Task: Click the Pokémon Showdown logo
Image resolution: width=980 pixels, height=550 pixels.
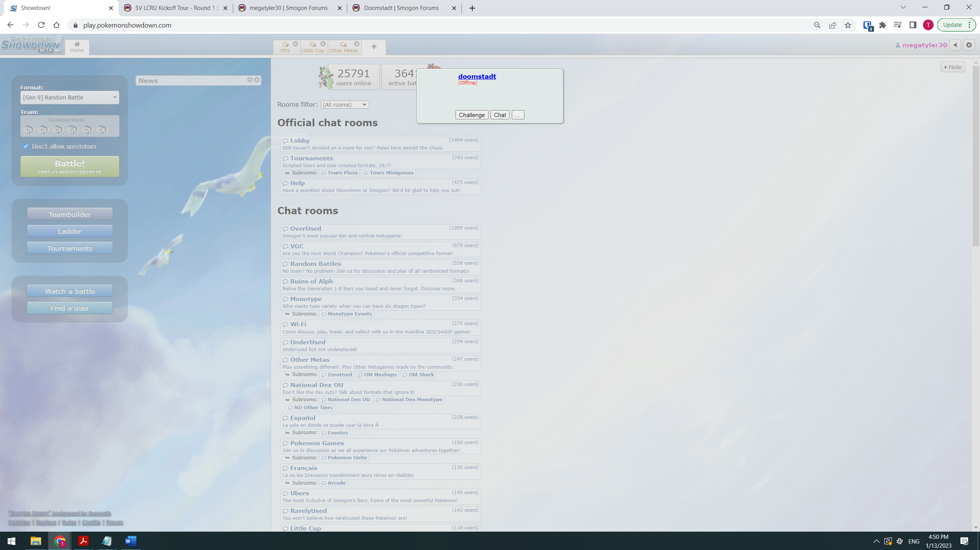Action: tap(32, 45)
